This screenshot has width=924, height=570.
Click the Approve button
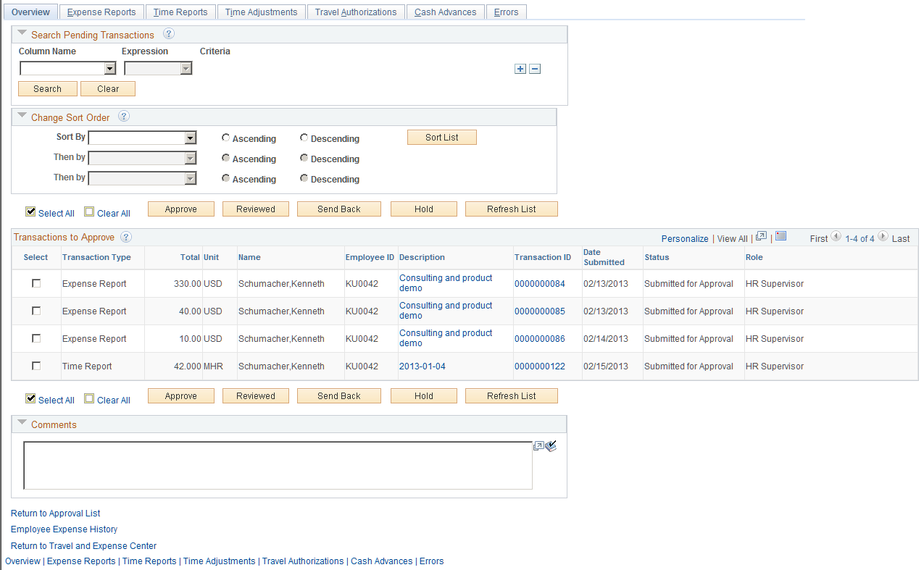click(x=180, y=209)
